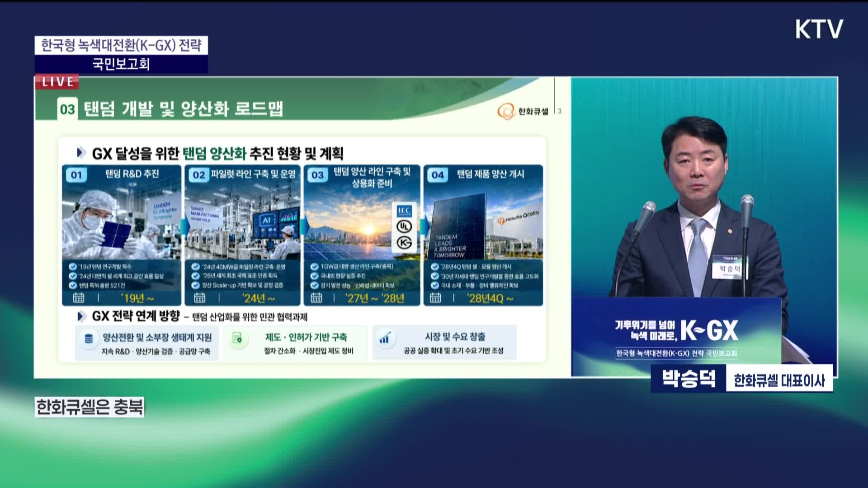Click the calendar icon beside '19년 ~
The height and width of the screenshot is (488, 868).
click(79, 298)
